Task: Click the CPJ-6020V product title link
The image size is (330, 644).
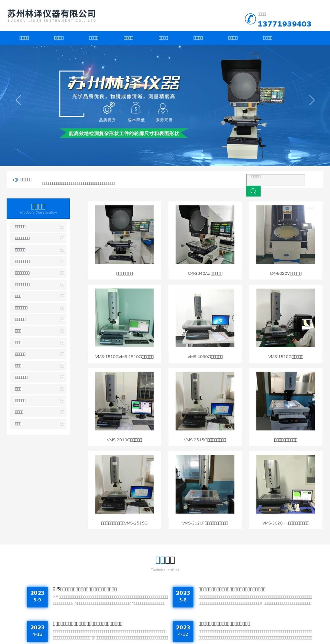Action: pyautogui.click(x=286, y=274)
